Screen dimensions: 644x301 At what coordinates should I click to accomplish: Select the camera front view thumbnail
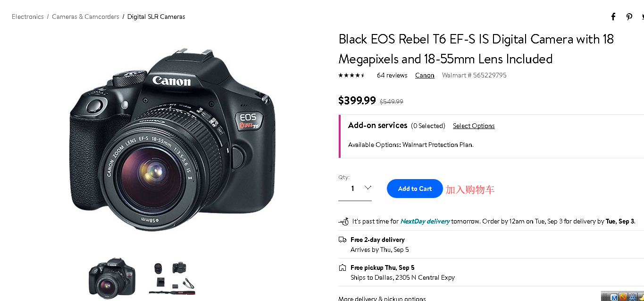[112, 278]
